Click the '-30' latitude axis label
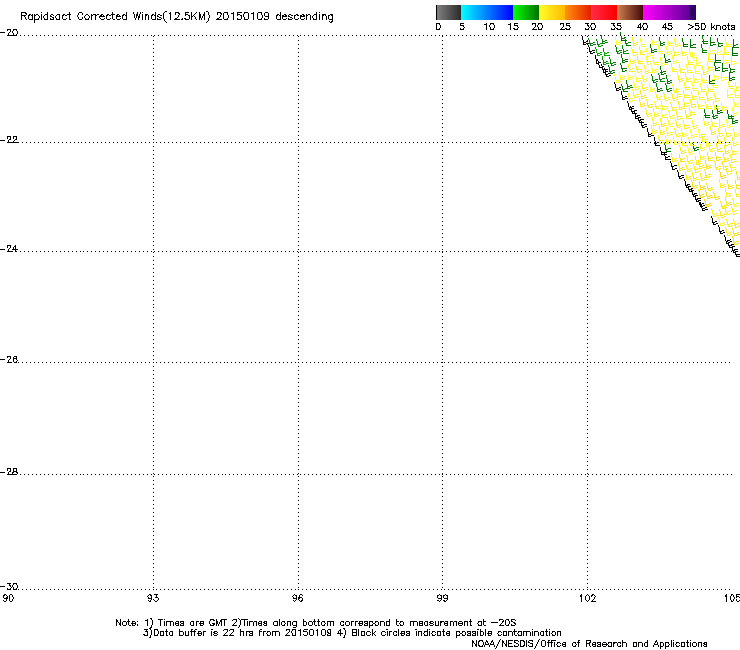 (9, 586)
